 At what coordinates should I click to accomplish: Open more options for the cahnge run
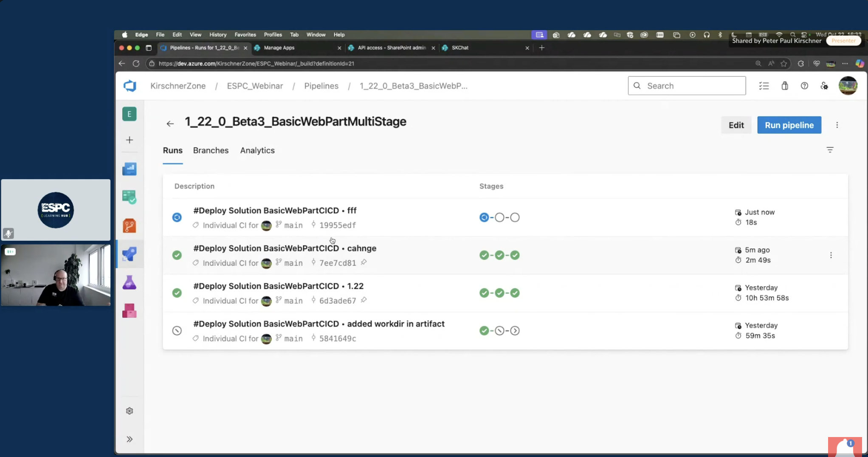[831, 255]
